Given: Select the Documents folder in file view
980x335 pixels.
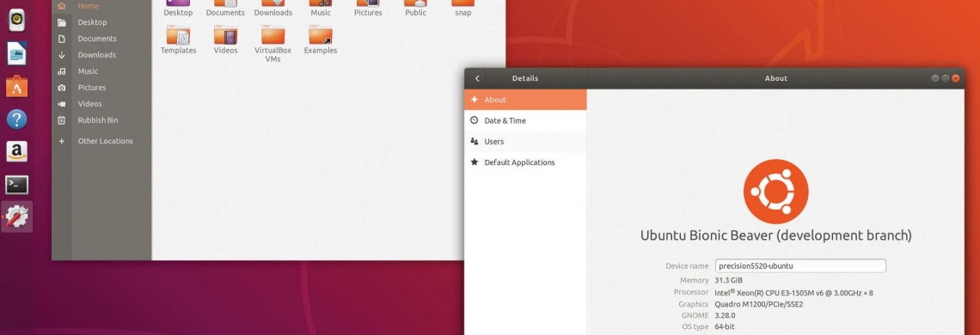Looking at the screenshot, I should pos(225,8).
